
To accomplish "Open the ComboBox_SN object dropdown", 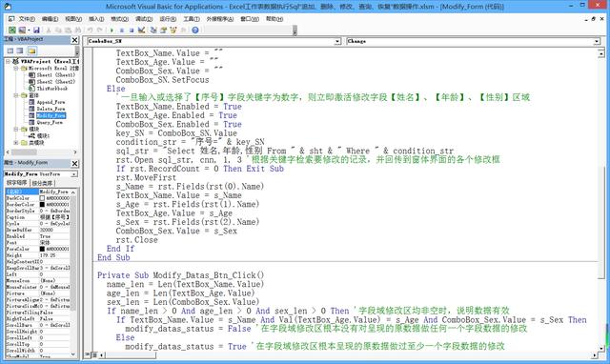I will point(337,41).
